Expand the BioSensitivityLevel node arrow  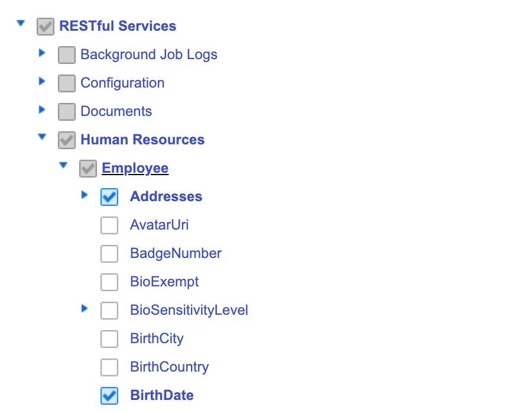click(x=85, y=308)
